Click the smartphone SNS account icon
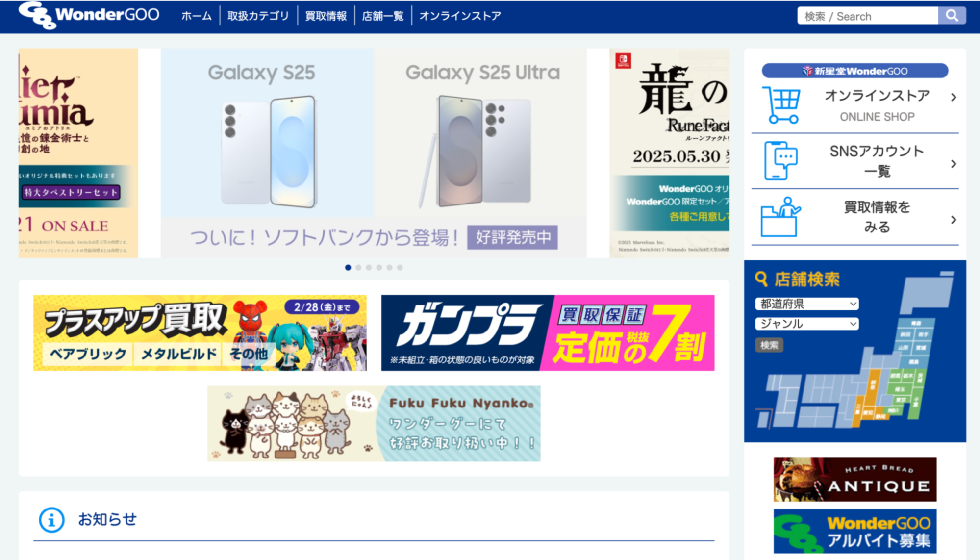The height and width of the screenshot is (560, 980). [780, 160]
